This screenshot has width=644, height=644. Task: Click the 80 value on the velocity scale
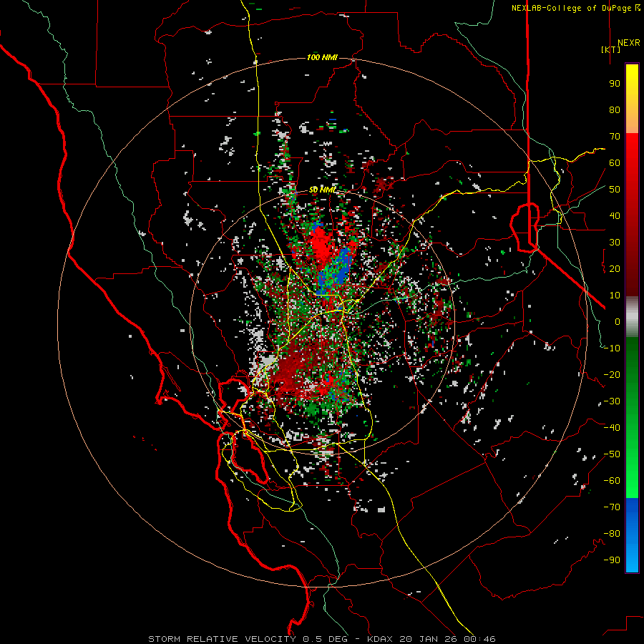(615, 109)
